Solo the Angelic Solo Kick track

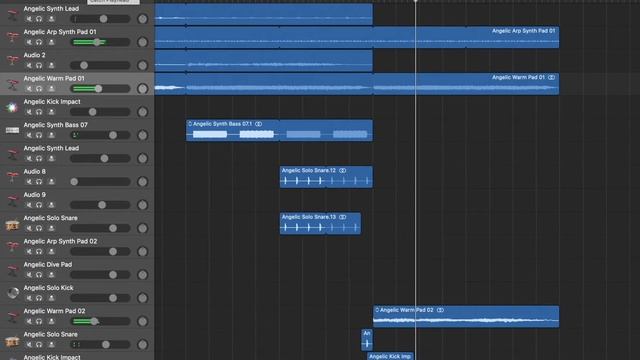tap(39, 298)
